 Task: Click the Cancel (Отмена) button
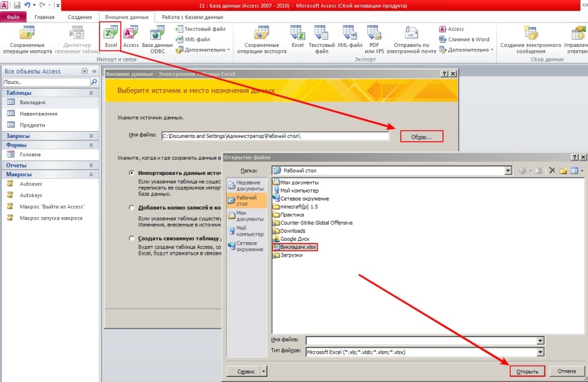tap(566, 371)
